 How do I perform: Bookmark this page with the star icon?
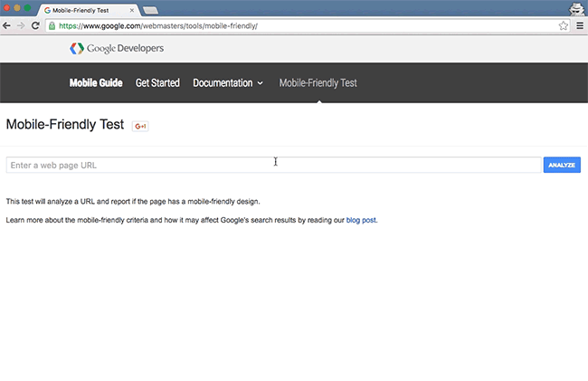pyautogui.click(x=563, y=25)
